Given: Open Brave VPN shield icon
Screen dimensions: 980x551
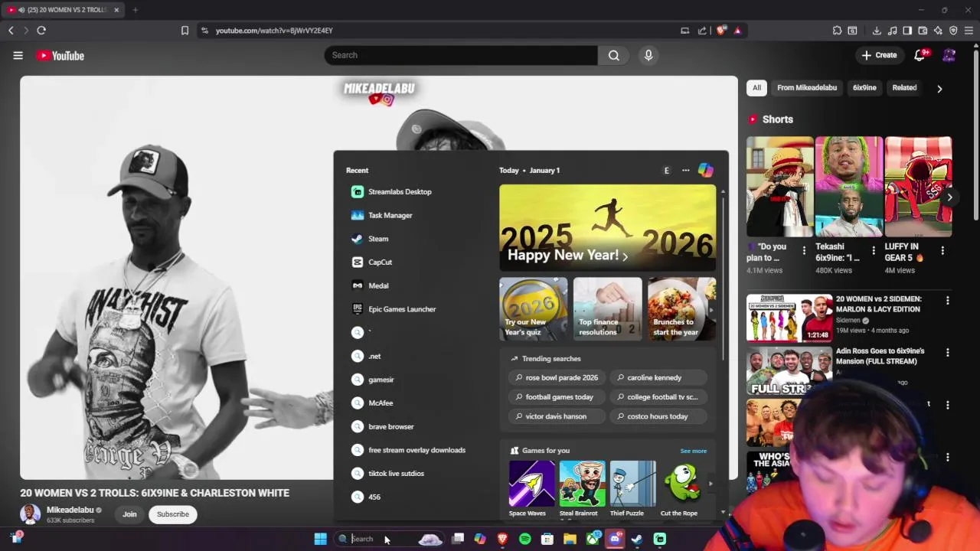Looking at the screenshot, I should (953, 31).
